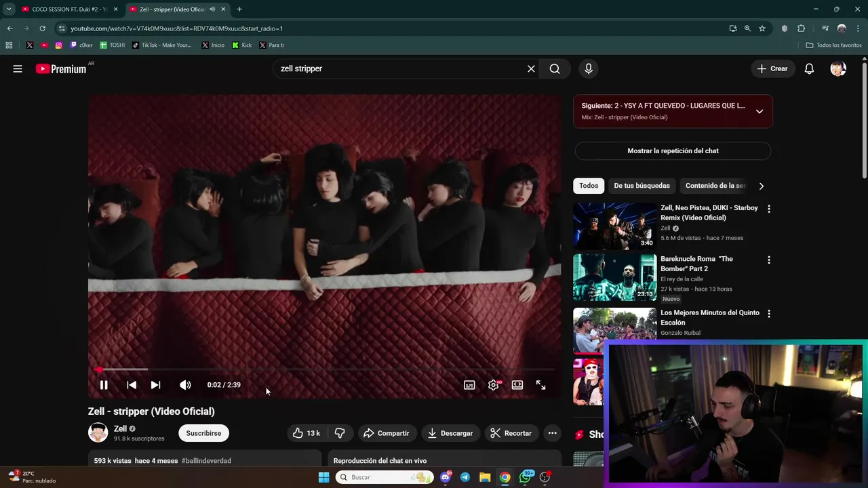
Task: Open options for Quinto Escalón video
Action: (x=768, y=314)
